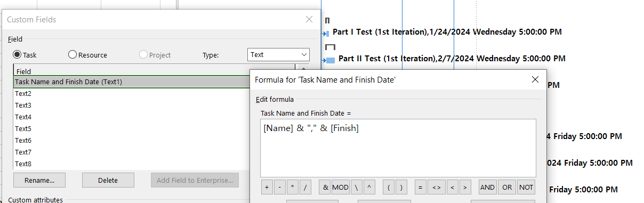Insert the MOD operator
This screenshot has width=644, height=203.
point(340,188)
